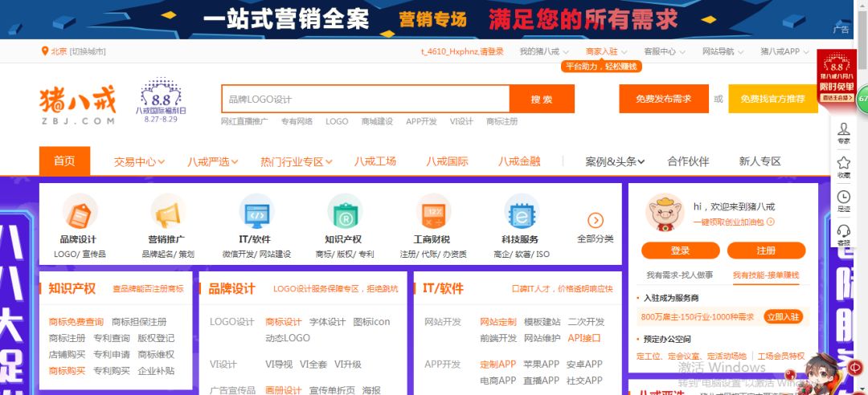This screenshot has height=395, width=868.
Task: Click the APP开发 search suggestion
Action: 421,122
